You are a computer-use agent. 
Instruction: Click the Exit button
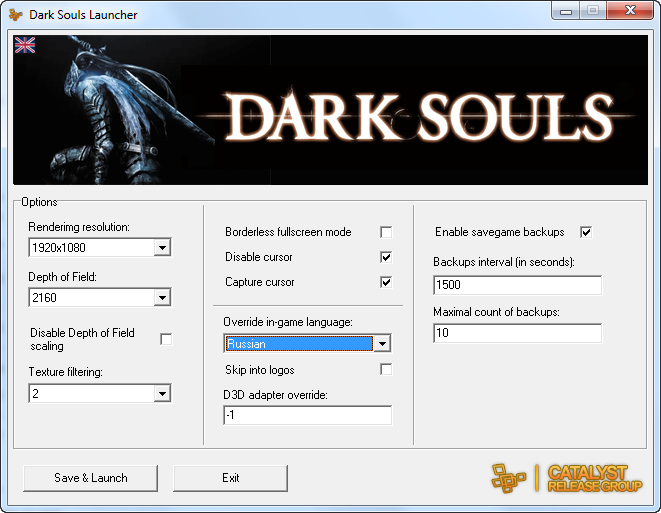(231, 478)
